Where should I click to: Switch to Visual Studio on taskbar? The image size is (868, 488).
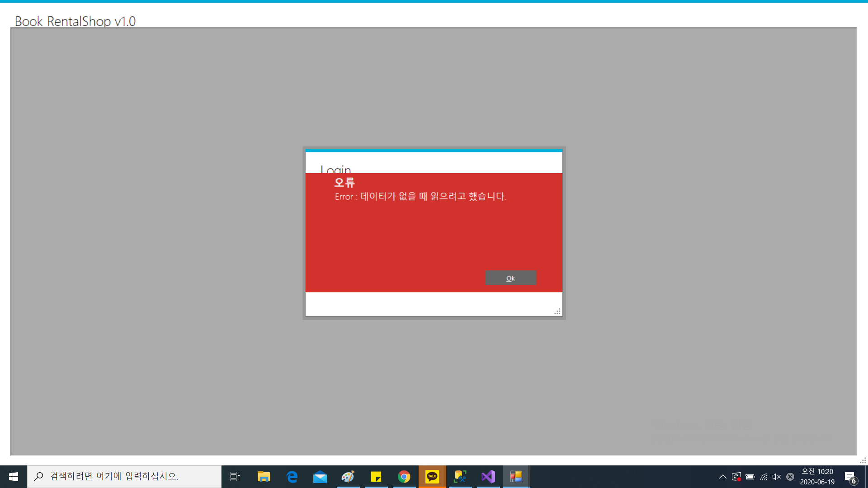(488, 477)
